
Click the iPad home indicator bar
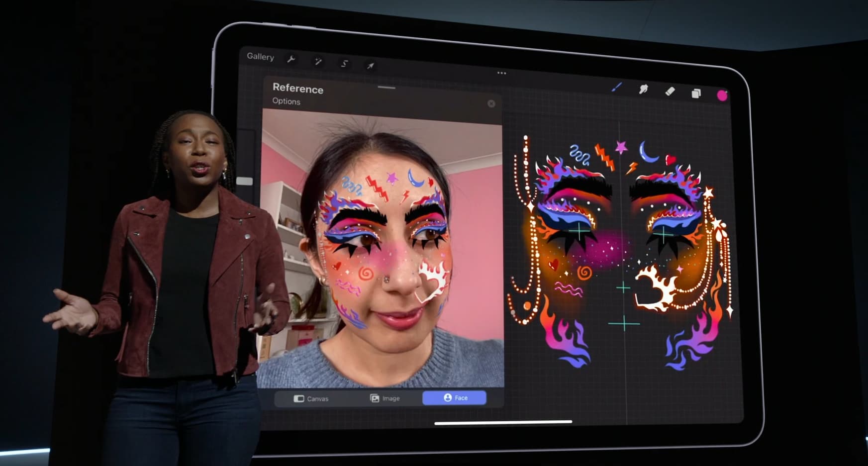click(x=503, y=423)
